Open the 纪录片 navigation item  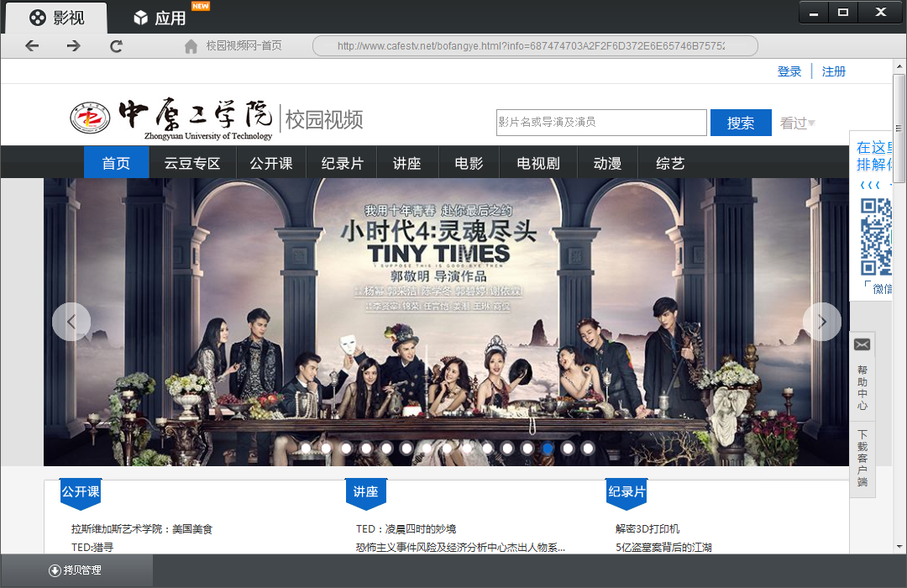click(342, 163)
